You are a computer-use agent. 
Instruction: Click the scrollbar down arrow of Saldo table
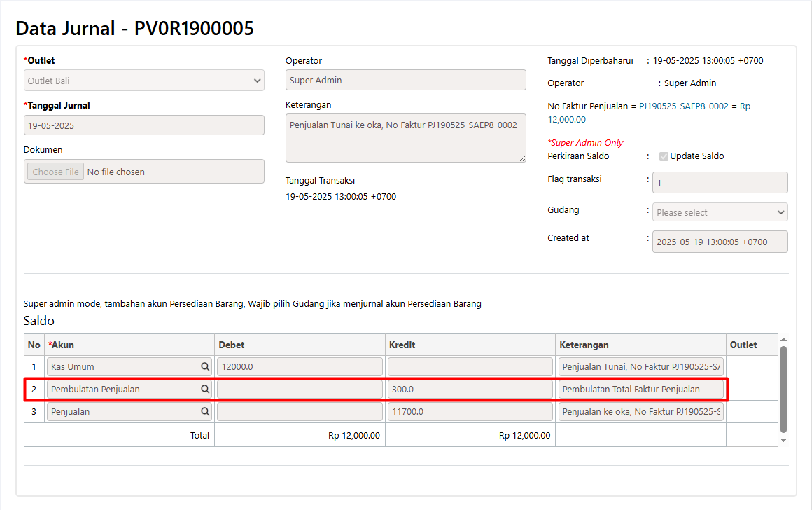(x=783, y=440)
